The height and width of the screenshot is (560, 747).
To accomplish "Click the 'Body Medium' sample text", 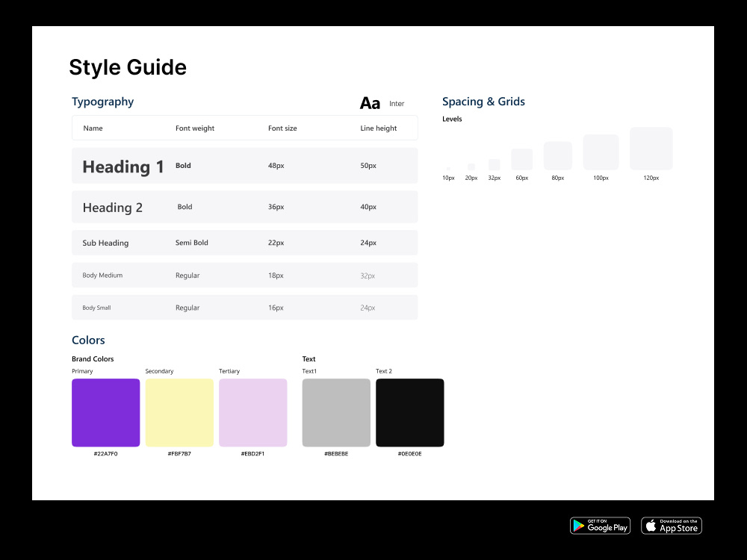I will (x=102, y=276).
